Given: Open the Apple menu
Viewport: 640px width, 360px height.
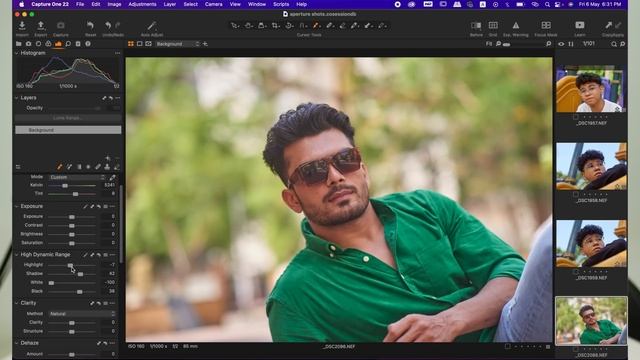Looking at the screenshot, I should (x=22, y=4).
